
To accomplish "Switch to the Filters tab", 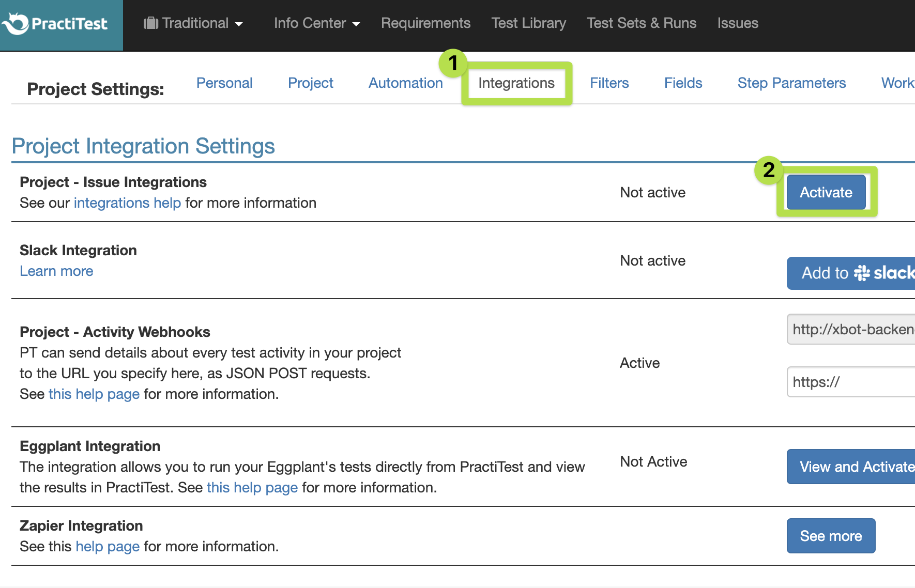I will [609, 83].
